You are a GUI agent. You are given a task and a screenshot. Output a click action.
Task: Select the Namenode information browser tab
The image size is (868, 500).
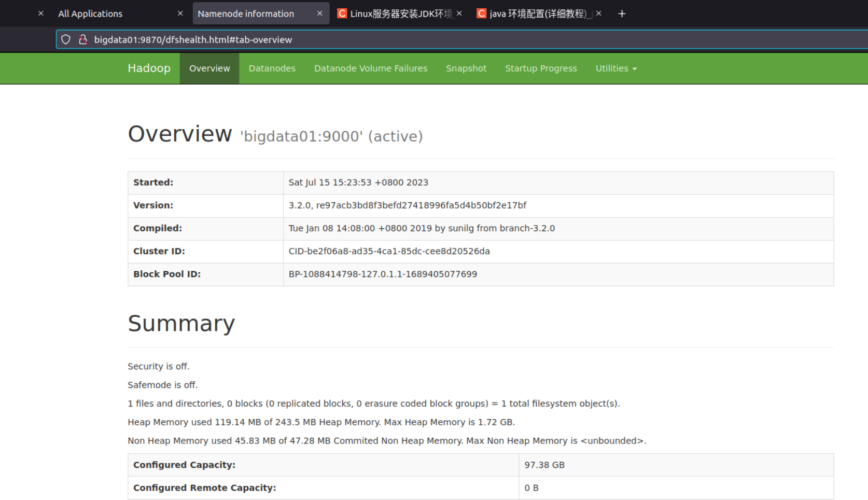click(261, 13)
